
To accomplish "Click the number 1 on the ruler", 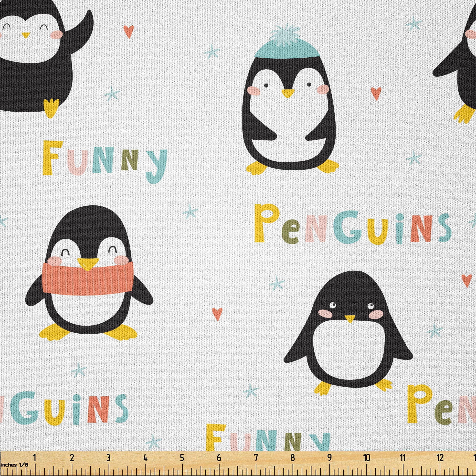I will (x=35, y=458).
